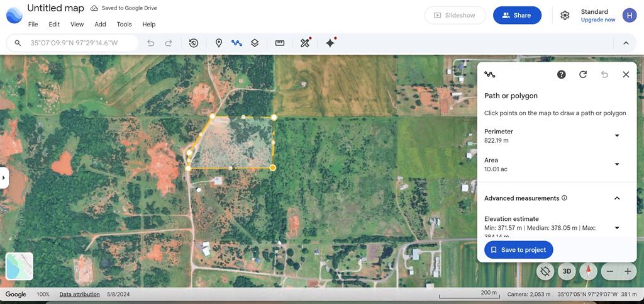Click the Google Earth logo icon
The height and width of the screenshot is (304, 644).
tap(14, 15)
